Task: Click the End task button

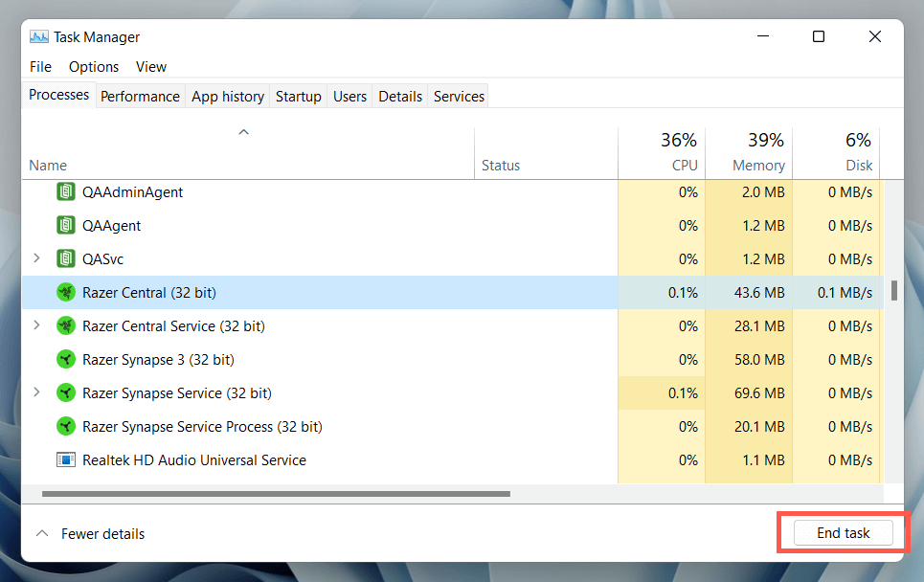Action: (x=844, y=533)
